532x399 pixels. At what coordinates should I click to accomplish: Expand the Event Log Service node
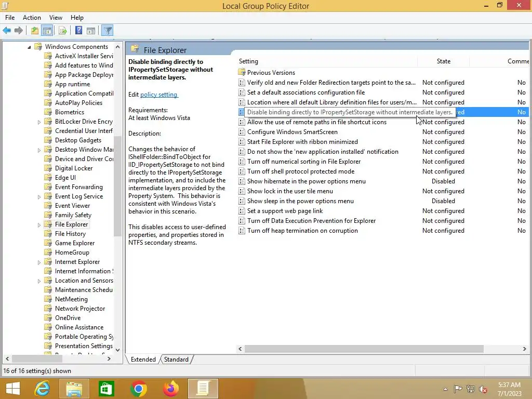[39, 197]
